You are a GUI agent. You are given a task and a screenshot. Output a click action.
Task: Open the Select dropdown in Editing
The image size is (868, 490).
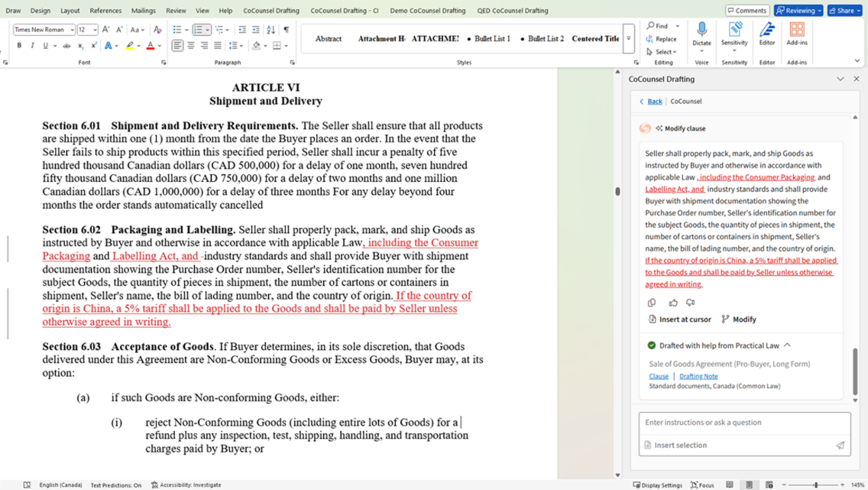click(x=662, y=52)
